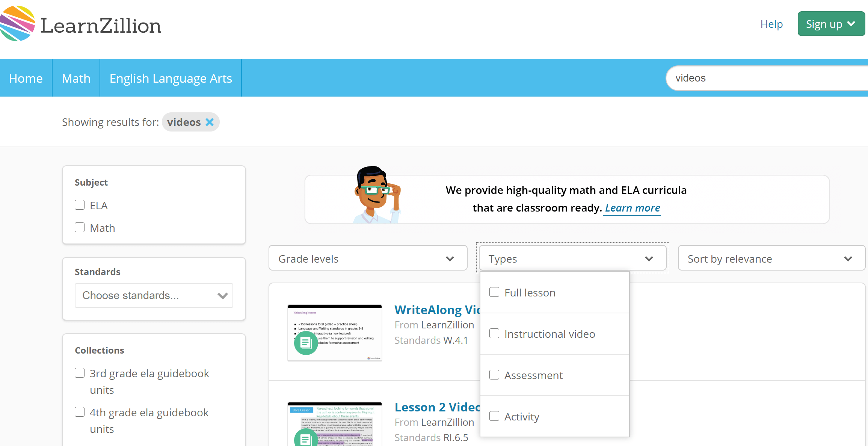This screenshot has height=446, width=868.
Task: Open the Choose standards dropdown
Action: 154,295
